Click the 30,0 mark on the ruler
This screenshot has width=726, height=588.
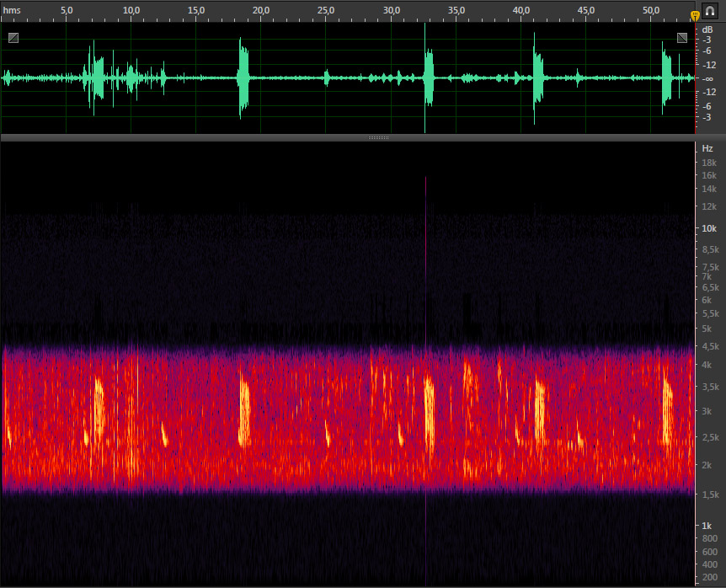pyautogui.click(x=392, y=10)
